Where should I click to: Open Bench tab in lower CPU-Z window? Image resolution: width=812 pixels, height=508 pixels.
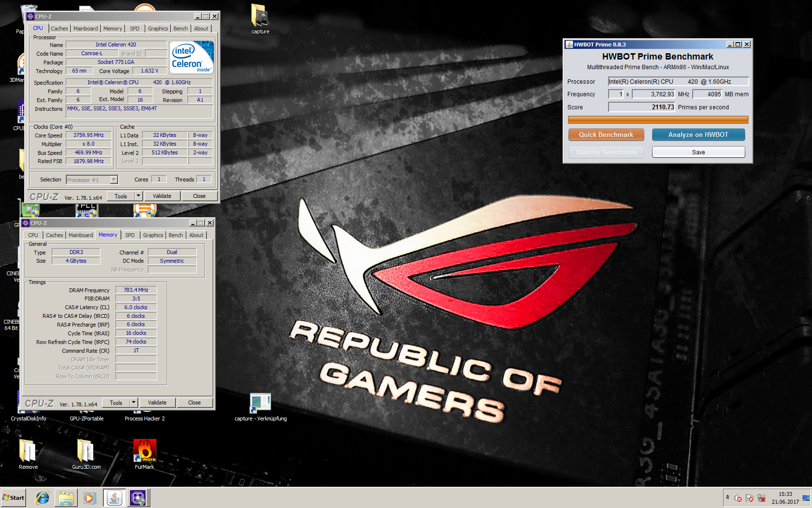pyautogui.click(x=176, y=235)
